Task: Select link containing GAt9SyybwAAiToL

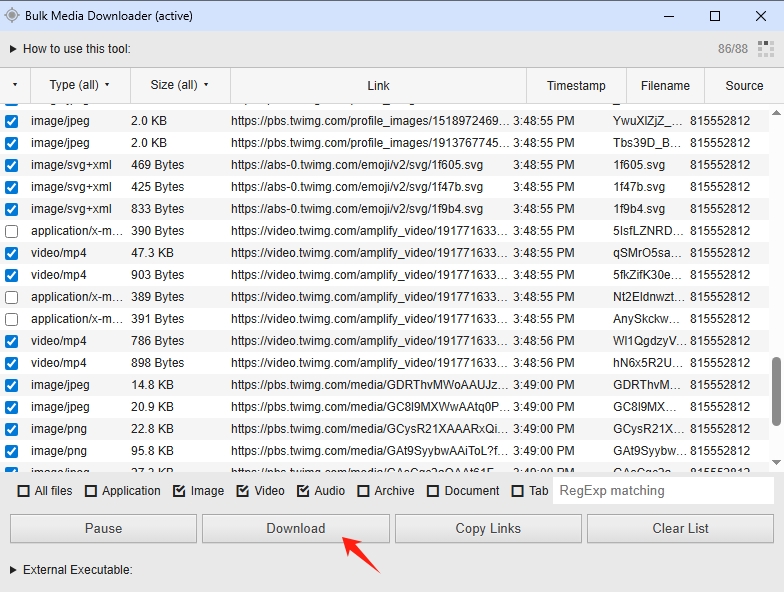Action: tap(370, 451)
